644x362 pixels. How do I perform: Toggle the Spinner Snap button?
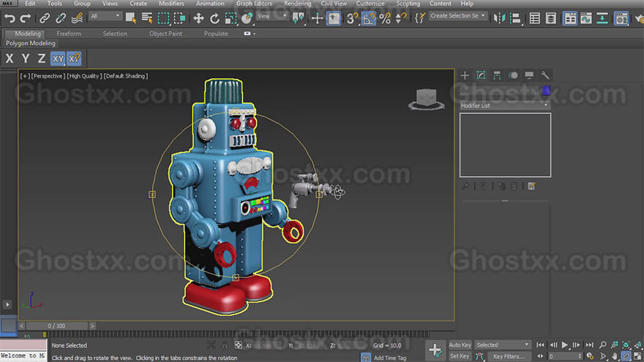click(401, 18)
